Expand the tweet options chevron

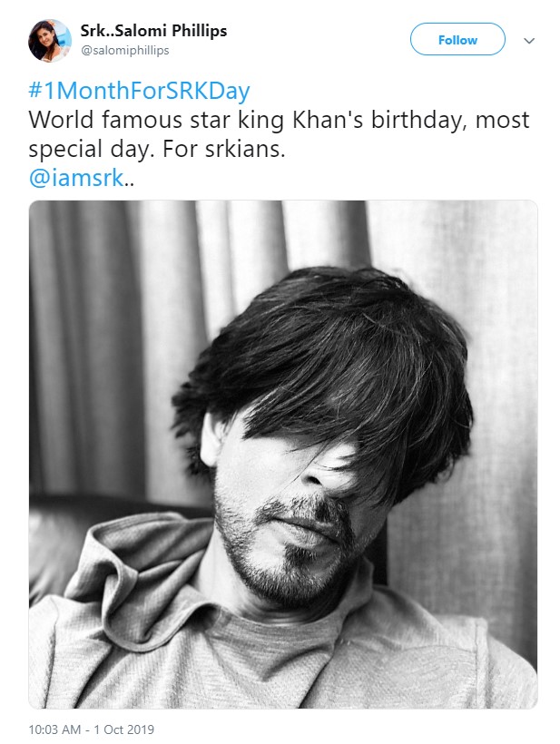click(x=529, y=41)
